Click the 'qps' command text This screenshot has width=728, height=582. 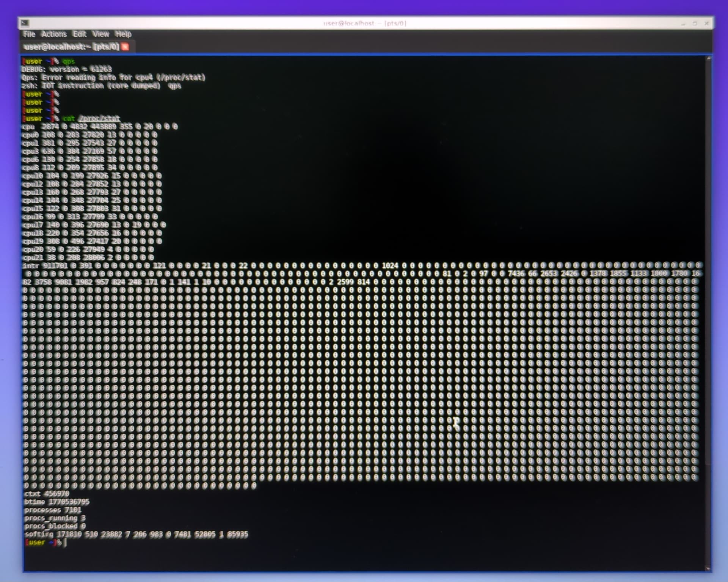[69, 61]
